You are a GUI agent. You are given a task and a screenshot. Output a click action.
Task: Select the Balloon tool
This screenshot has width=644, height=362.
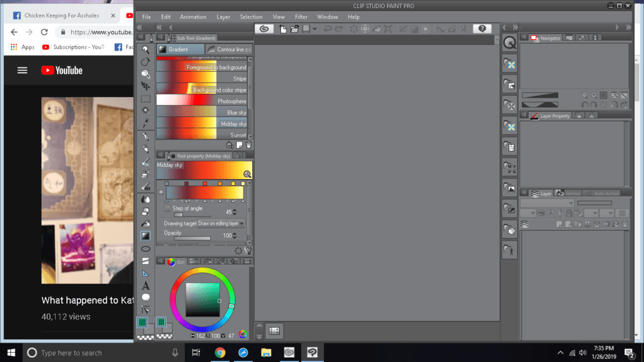point(146,298)
